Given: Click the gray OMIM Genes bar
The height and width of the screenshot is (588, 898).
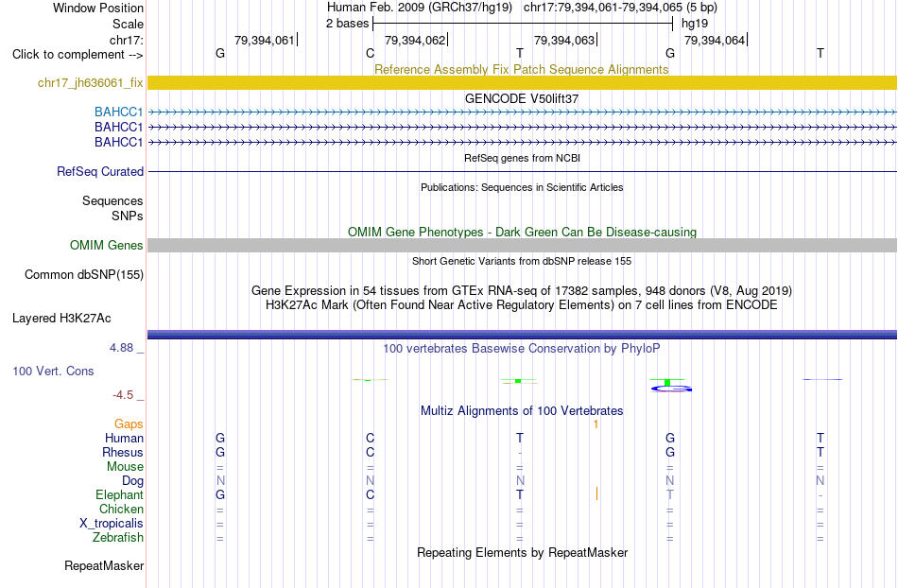Looking at the screenshot, I should point(522,245).
